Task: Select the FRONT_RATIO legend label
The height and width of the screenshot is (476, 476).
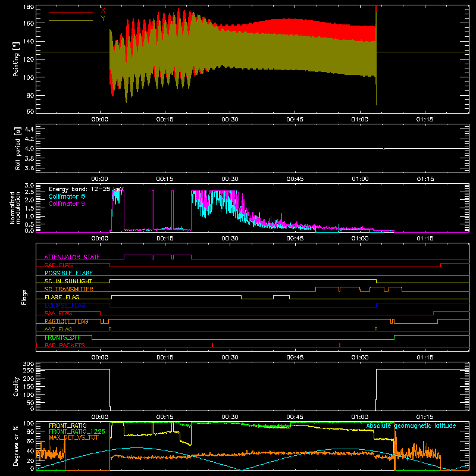Action: pyautogui.click(x=67, y=425)
